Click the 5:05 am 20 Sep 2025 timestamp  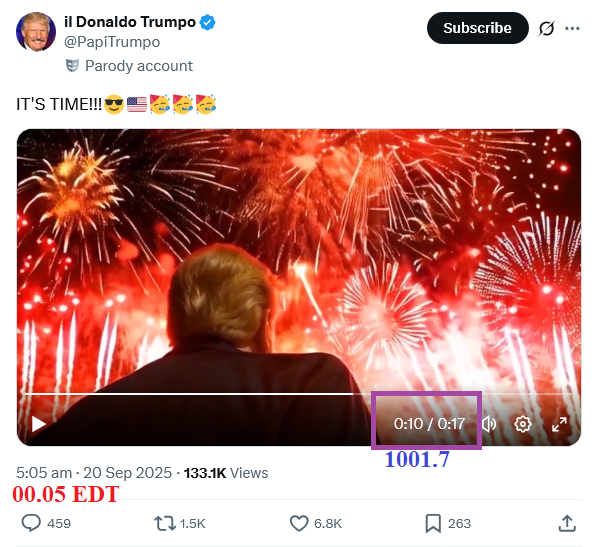[x=94, y=473]
